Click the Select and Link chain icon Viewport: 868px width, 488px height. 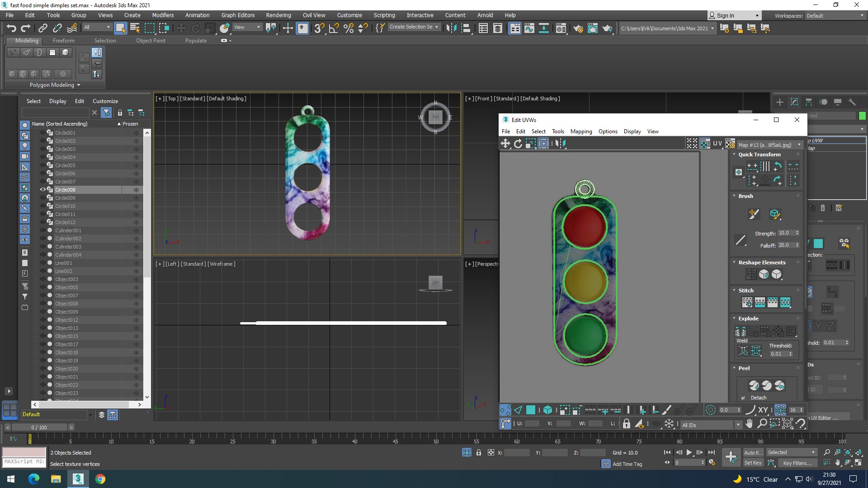pyautogui.click(x=42, y=28)
